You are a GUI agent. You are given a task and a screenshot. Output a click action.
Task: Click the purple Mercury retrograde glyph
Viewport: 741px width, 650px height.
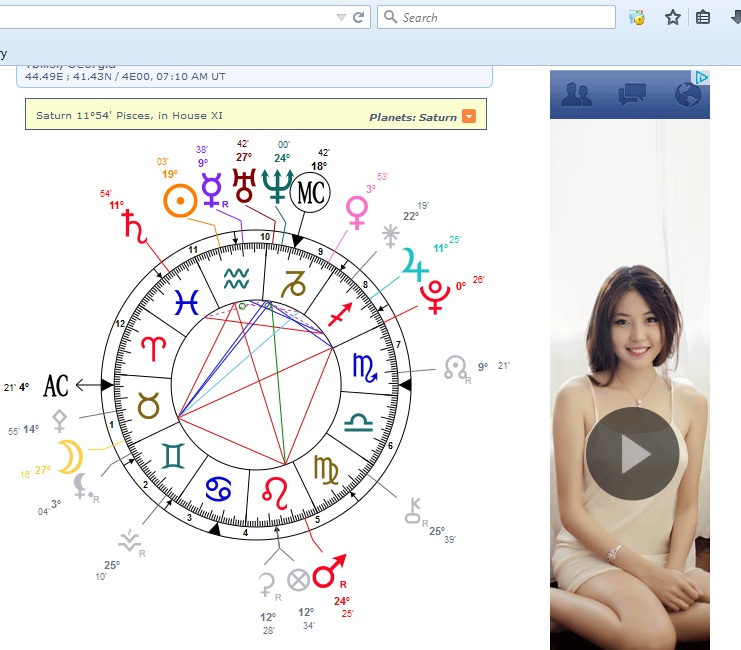pos(212,190)
